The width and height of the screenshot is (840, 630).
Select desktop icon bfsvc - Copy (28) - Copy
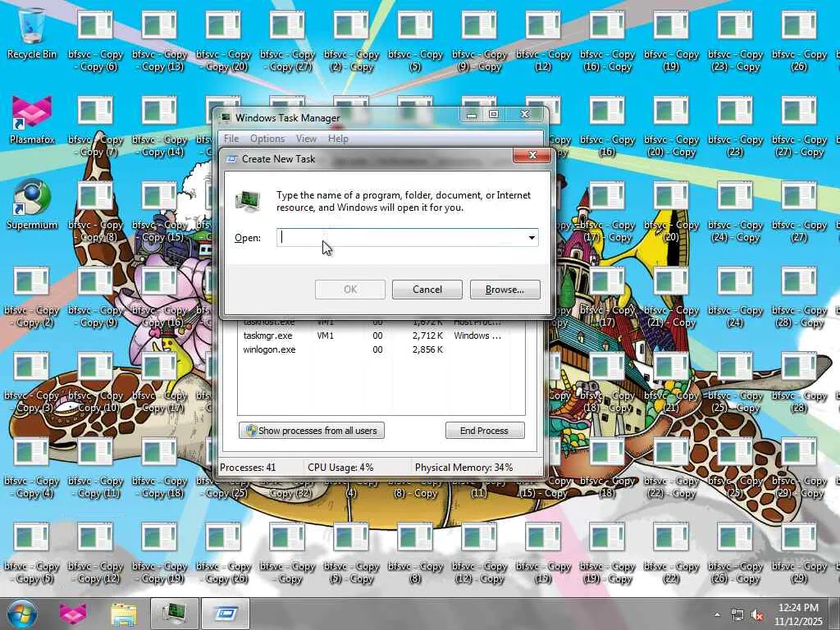(x=799, y=297)
